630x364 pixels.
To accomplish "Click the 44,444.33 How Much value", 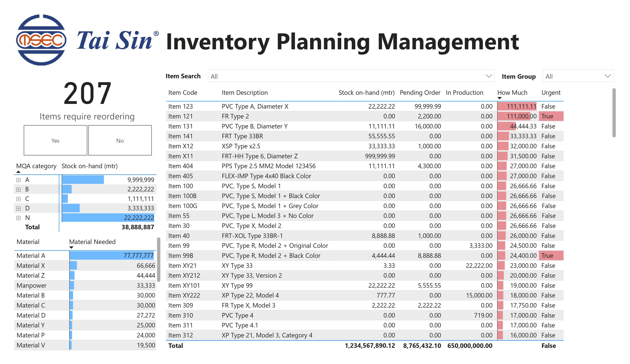I will point(523,126).
